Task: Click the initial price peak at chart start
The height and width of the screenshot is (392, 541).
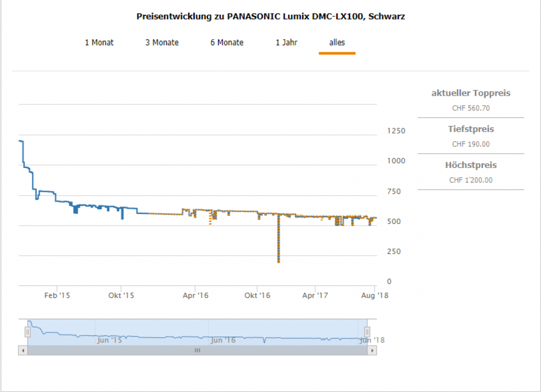Action: coord(21,141)
